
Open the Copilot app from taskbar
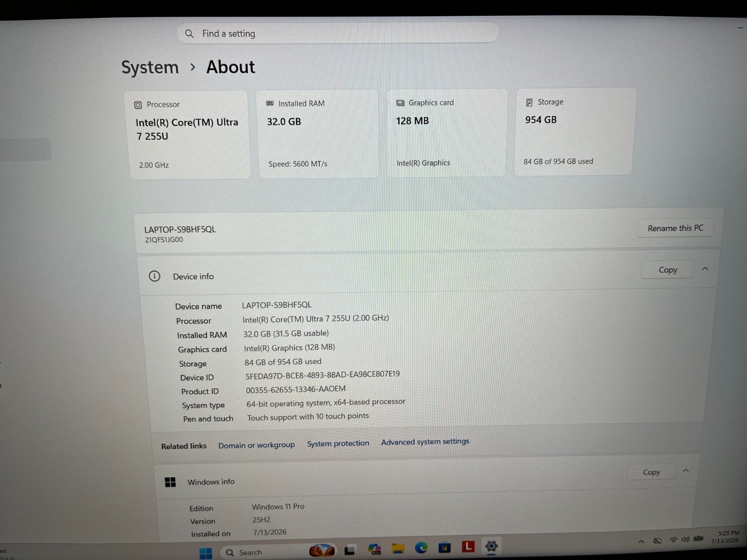374,549
